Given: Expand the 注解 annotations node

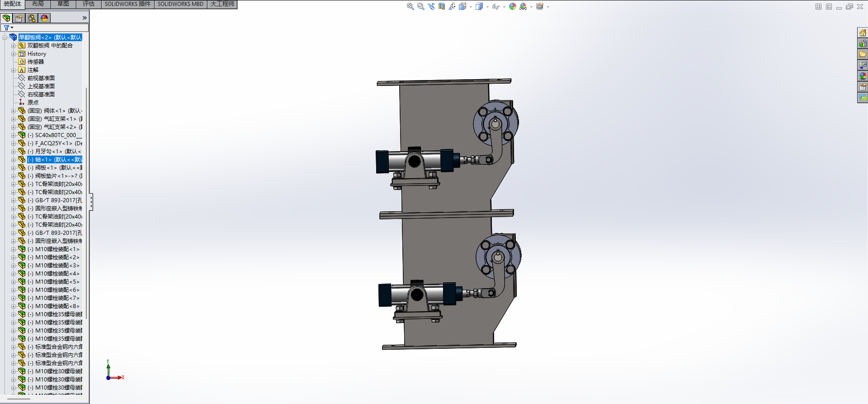Looking at the screenshot, I should (14, 70).
